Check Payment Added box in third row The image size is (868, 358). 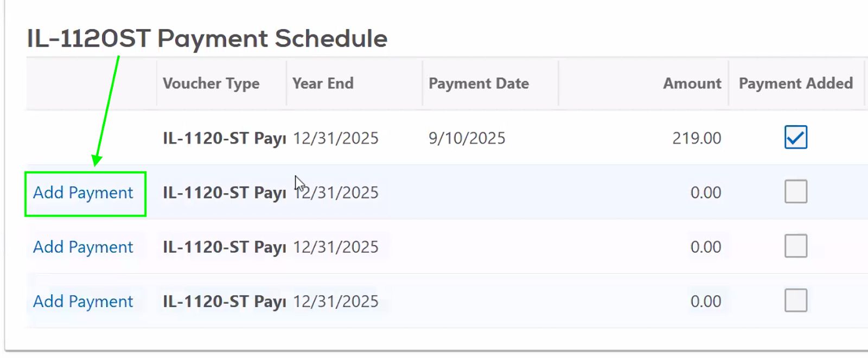795,246
